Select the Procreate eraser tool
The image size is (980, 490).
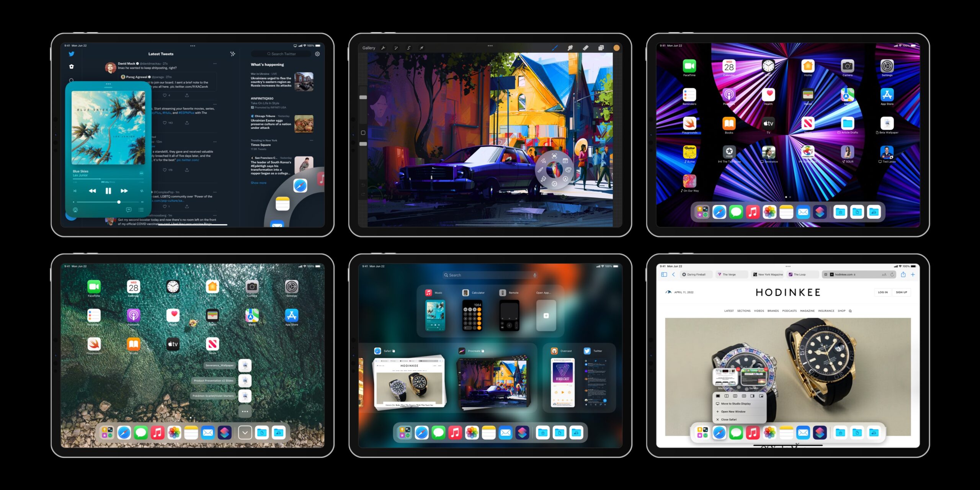pos(585,48)
